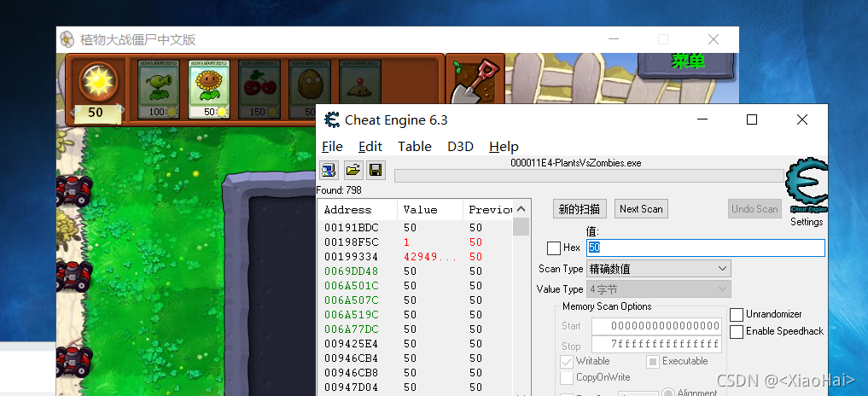Save cheat table floppy disk icon
Image resolution: width=868 pixels, height=396 pixels.
pyautogui.click(x=376, y=170)
